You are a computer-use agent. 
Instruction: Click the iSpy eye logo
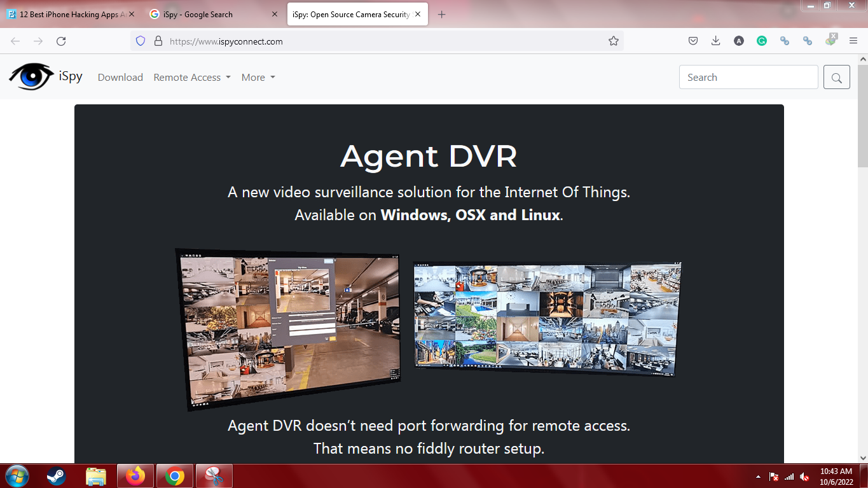pos(31,76)
